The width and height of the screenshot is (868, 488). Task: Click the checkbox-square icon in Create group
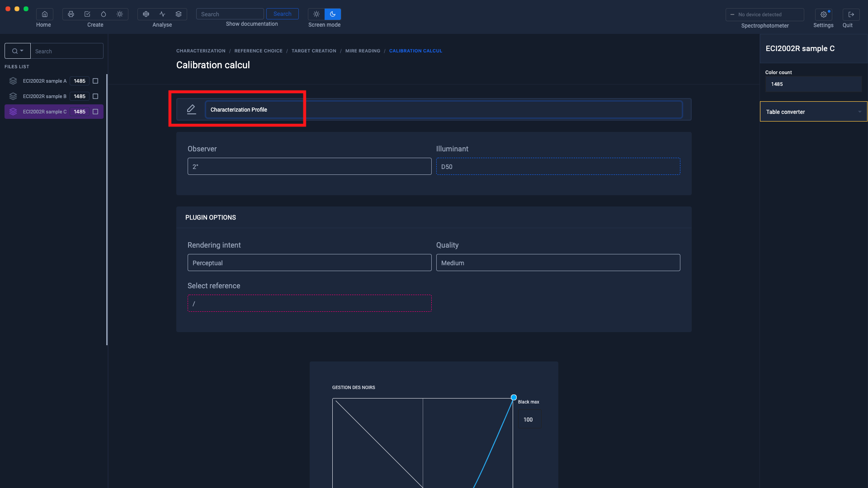tap(87, 14)
